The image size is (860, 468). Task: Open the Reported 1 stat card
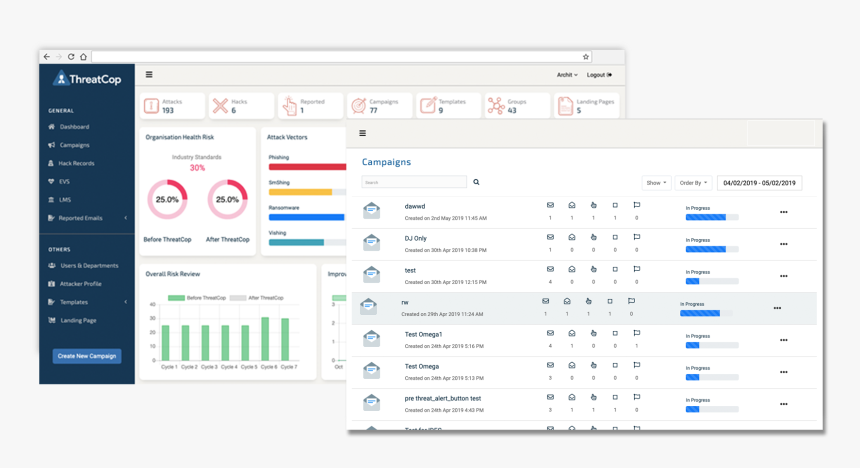[310, 105]
